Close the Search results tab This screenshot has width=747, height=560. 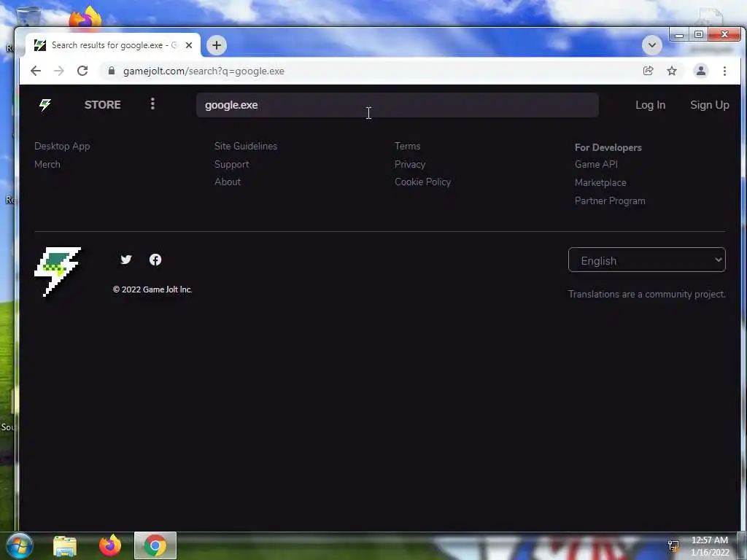click(x=189, y=45)
